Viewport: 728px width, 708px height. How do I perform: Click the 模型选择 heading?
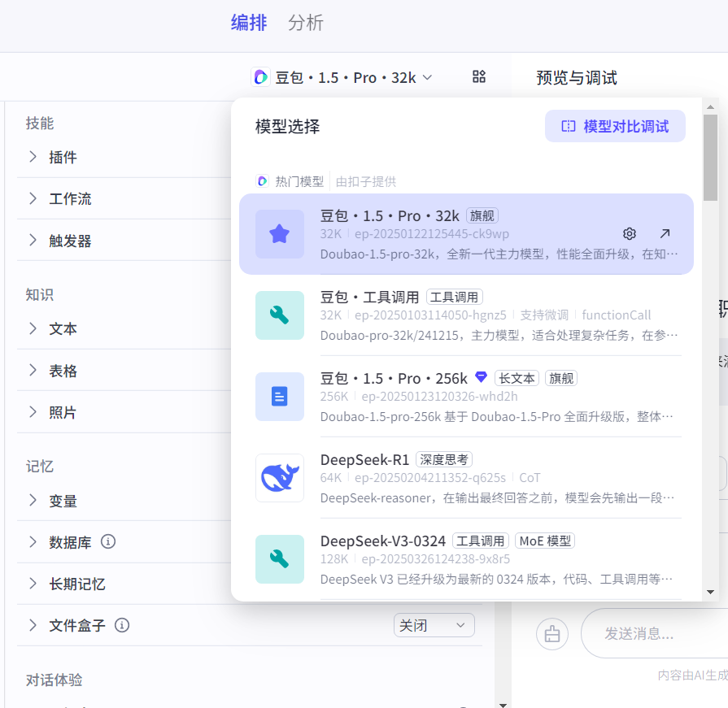287,126
